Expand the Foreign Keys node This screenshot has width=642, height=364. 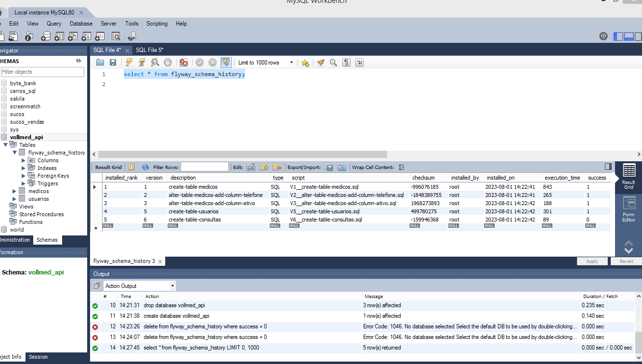24,176
